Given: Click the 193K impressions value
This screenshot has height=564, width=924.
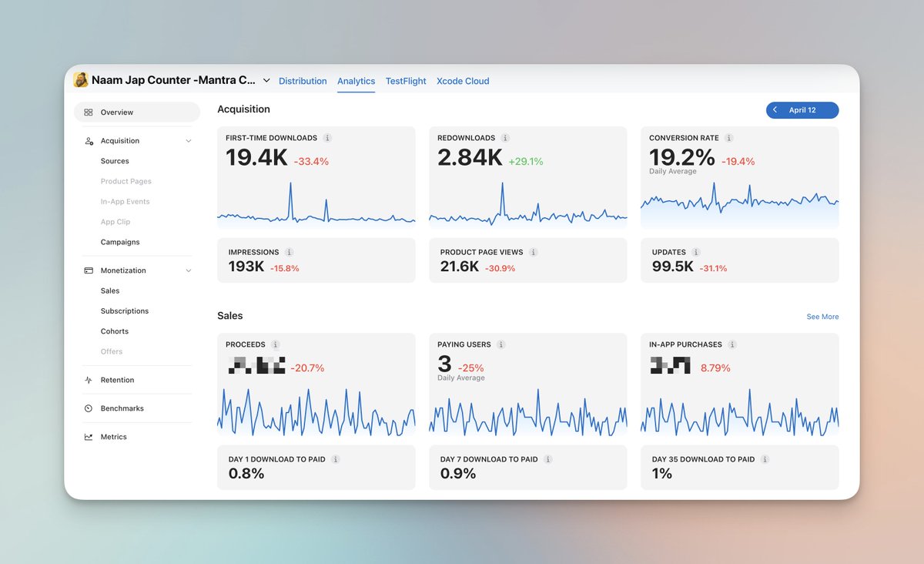Looking at the screenshot, I should pos(246,267).
